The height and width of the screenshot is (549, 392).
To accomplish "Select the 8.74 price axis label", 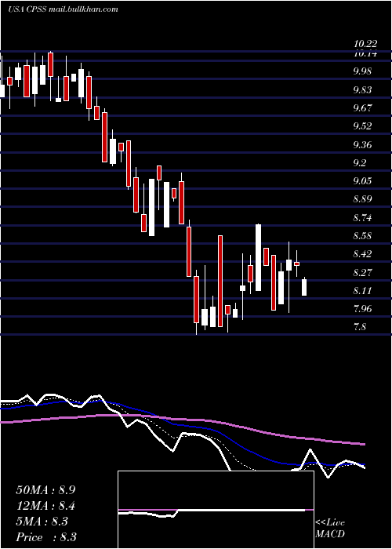I will [x=362, y=218].
